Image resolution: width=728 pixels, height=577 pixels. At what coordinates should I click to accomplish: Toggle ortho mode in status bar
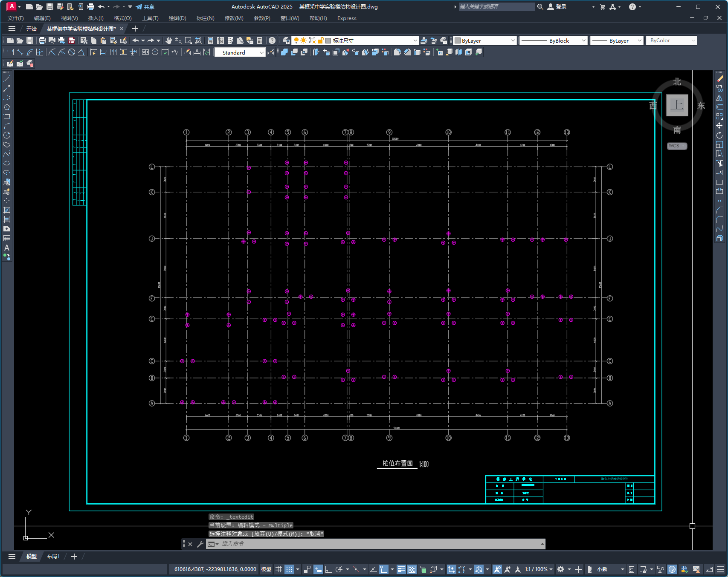[328, 569]
